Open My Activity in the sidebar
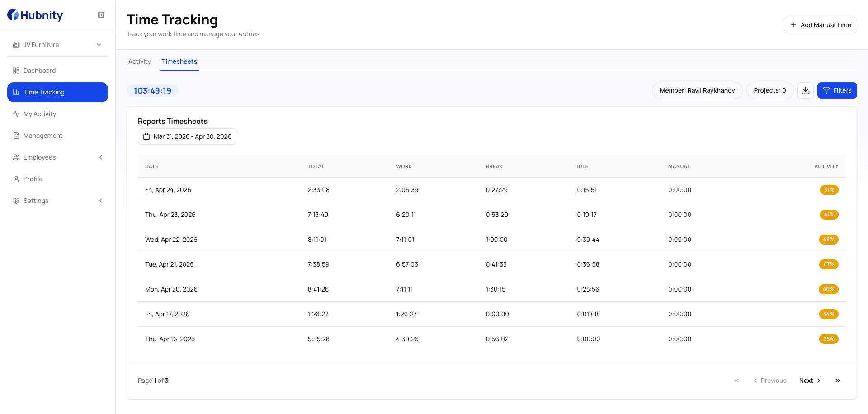The width and height of the screenshot is (868, 414). [39, 114]
